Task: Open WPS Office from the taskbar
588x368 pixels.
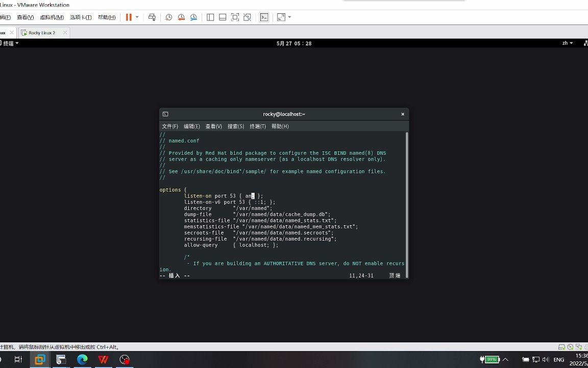Action: point(103,359)
